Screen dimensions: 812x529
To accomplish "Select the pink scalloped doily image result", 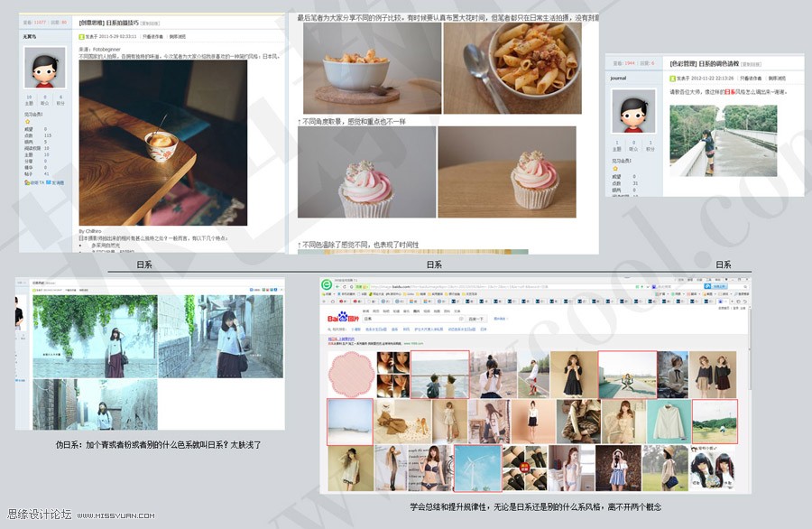I will (350, 374).
